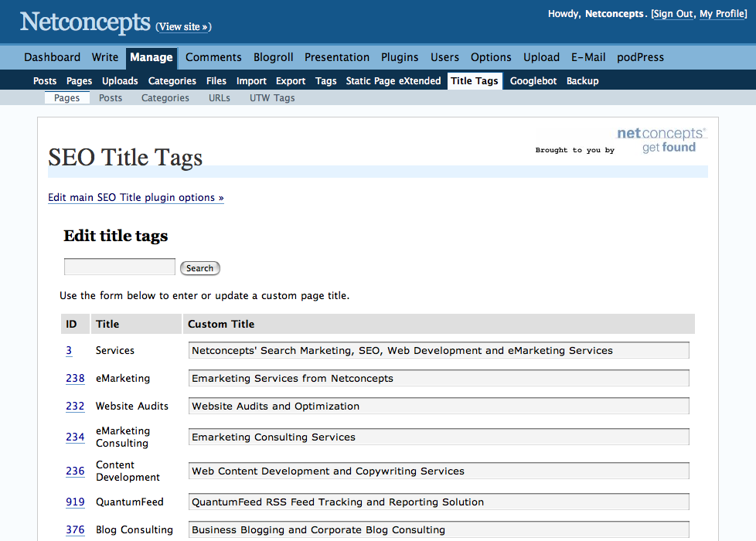Switch to the UTW Tags tab

272,98
